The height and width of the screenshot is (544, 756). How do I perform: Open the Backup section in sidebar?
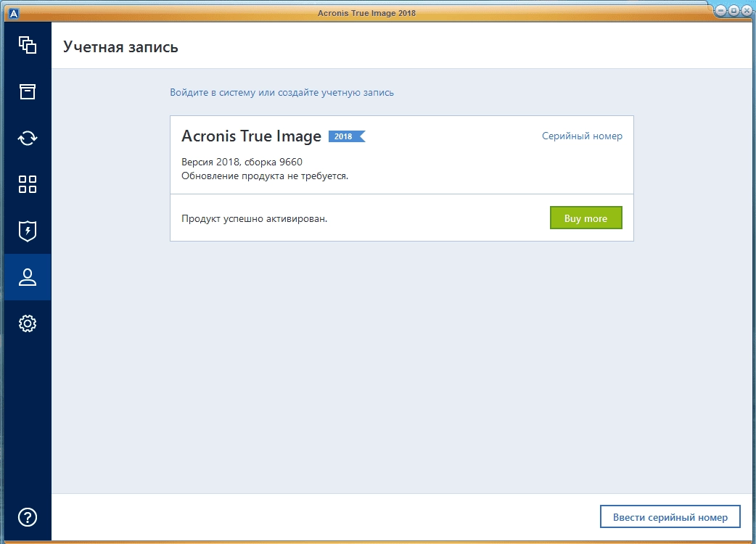(28, 45)
